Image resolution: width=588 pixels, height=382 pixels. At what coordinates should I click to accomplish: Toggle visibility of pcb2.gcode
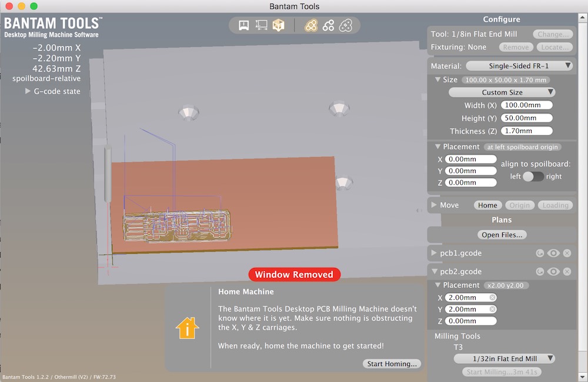(553, 272)
